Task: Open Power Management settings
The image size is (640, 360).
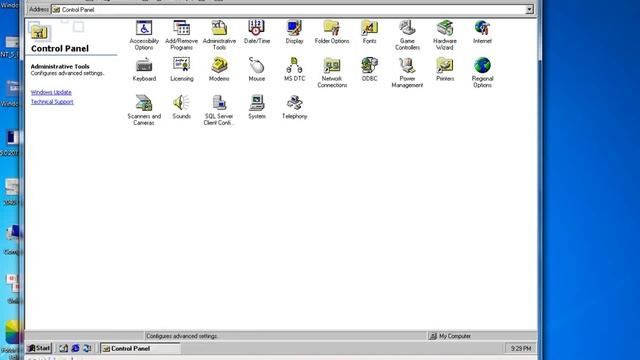Action: [407, 73]
